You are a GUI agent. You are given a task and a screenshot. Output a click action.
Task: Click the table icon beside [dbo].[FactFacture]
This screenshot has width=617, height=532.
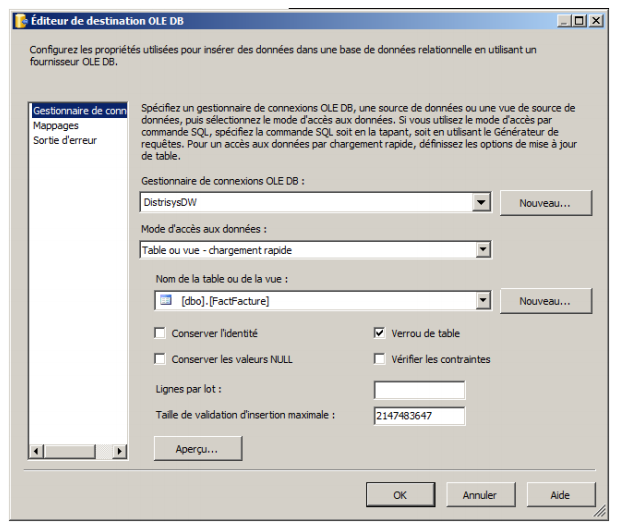pos(167,300)
